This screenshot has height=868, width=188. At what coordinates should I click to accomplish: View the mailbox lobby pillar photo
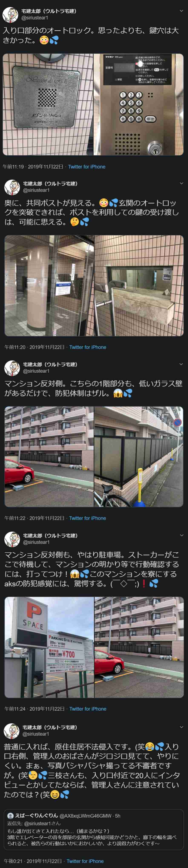click(x=49, y=285)
